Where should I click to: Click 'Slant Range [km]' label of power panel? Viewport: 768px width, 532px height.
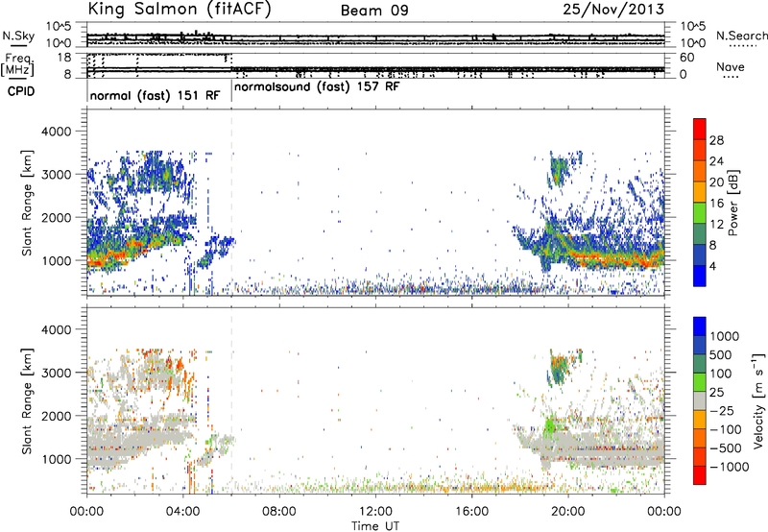click(x=27, y=203)
